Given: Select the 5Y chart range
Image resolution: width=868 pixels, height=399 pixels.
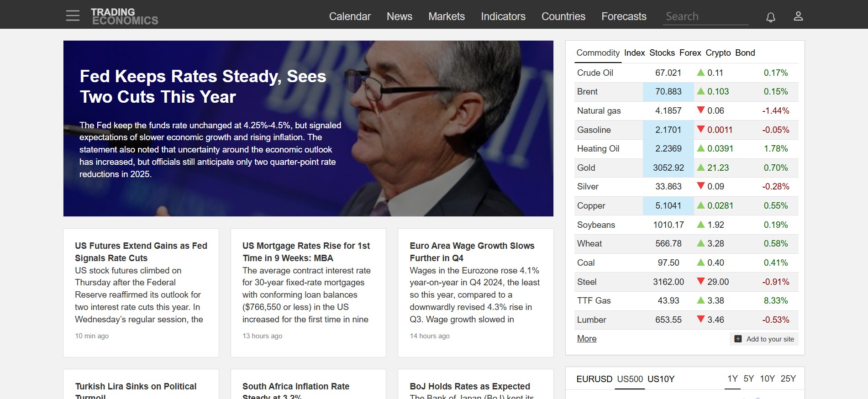Looking at the screenshot, I should [748, 378].
